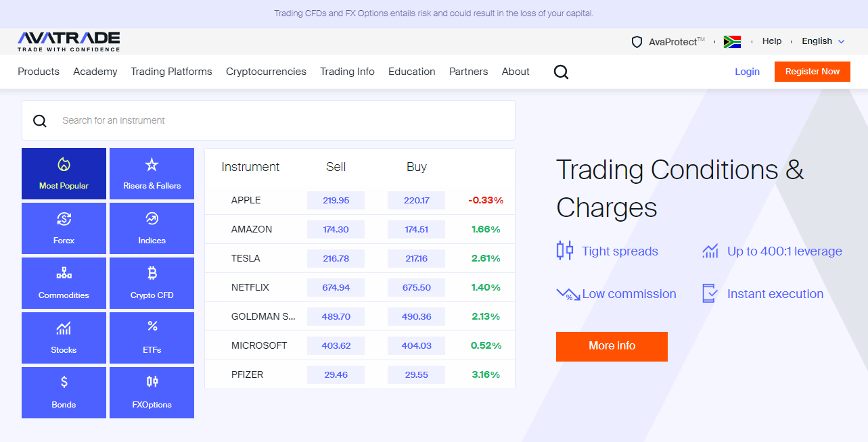Open the Partners menu
This screenshot has height=442, width=868.
pos(468,72)
